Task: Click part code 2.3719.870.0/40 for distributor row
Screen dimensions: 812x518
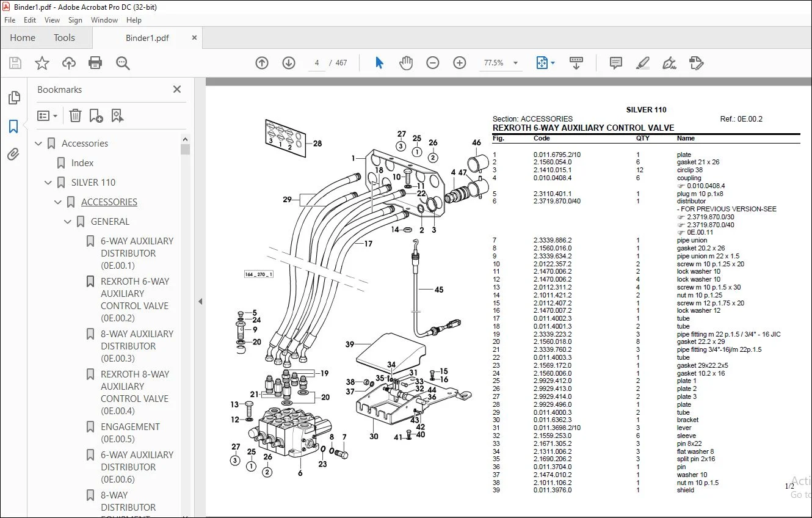Action: 557,201
